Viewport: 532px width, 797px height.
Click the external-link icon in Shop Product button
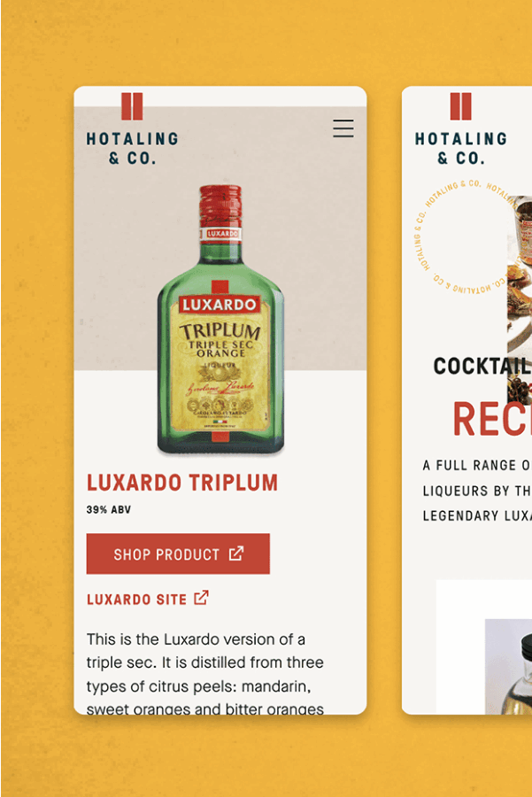pyautogui.click(x=236, y=553)
